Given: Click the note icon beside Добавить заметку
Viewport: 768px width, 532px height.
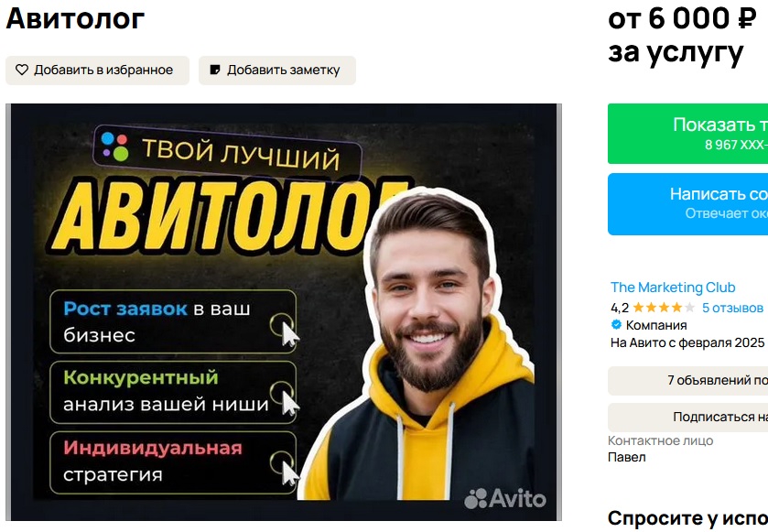Looking at the screenshot, I should (x=214, y=71).
